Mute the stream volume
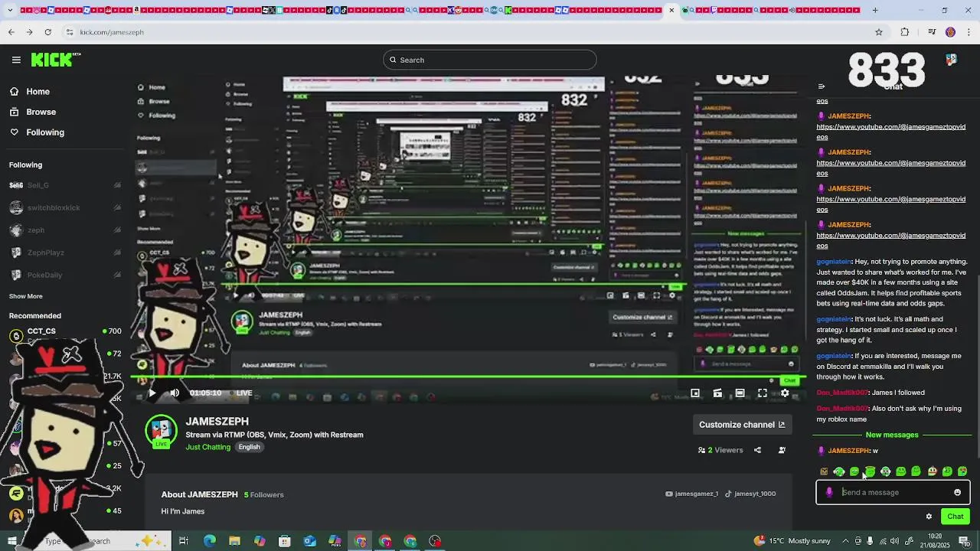This screenshot has height=551, width=980. 175,393
